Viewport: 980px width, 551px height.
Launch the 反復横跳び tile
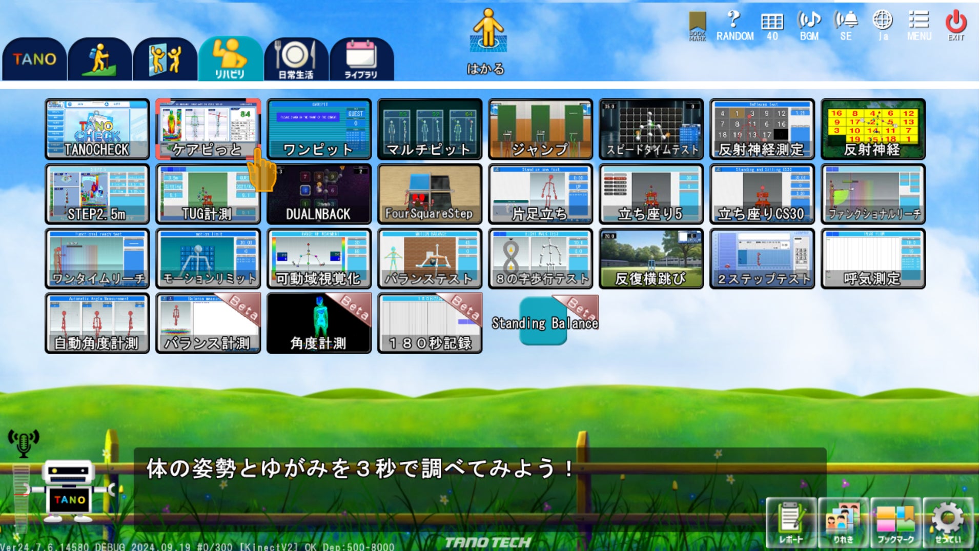[x=651, y=258]
